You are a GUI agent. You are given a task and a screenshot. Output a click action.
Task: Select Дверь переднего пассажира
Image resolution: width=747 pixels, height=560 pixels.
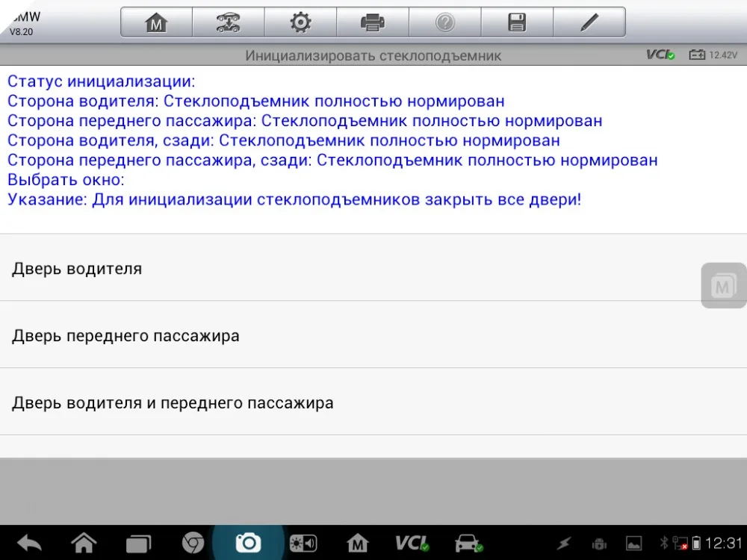point(373,335)
